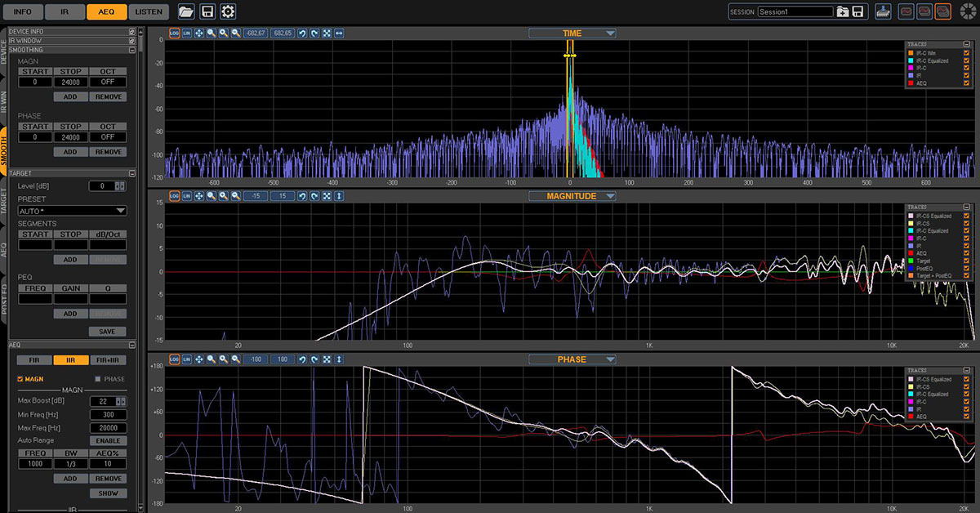
Task: Create new session with folder-plus icon
Action: pyautogui.click(x=843, y=11)
